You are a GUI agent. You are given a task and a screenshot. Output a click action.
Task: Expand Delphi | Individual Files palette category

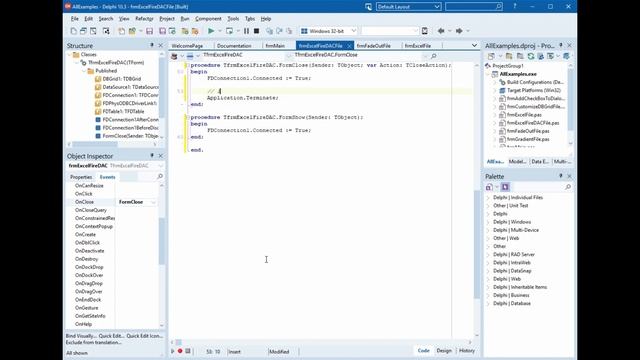point(488,198)
